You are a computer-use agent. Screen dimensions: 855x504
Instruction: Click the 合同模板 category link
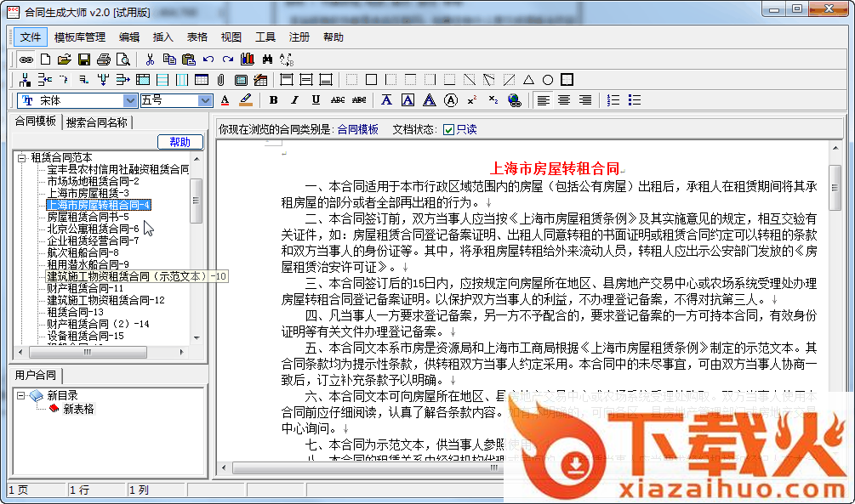357,130
